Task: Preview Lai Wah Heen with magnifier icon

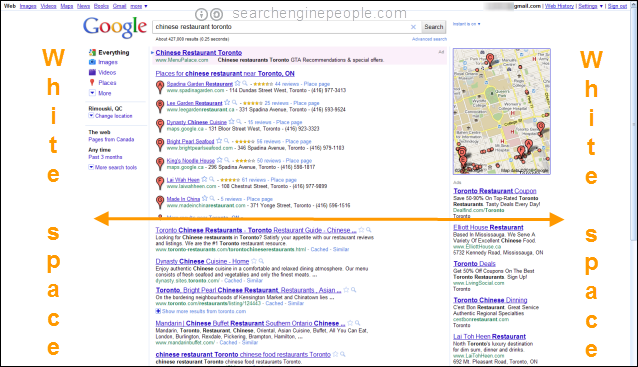Action: 212,179
